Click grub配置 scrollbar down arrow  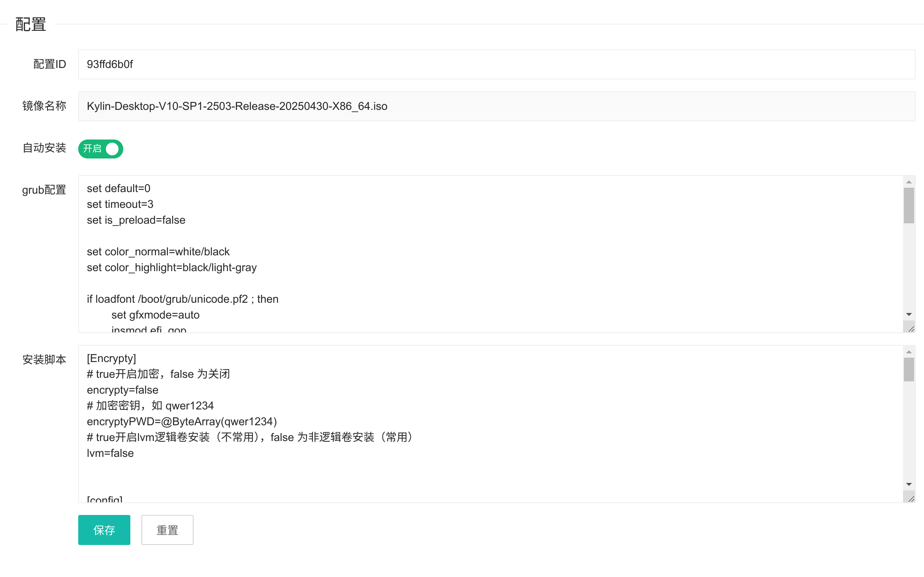pos(909,314)
